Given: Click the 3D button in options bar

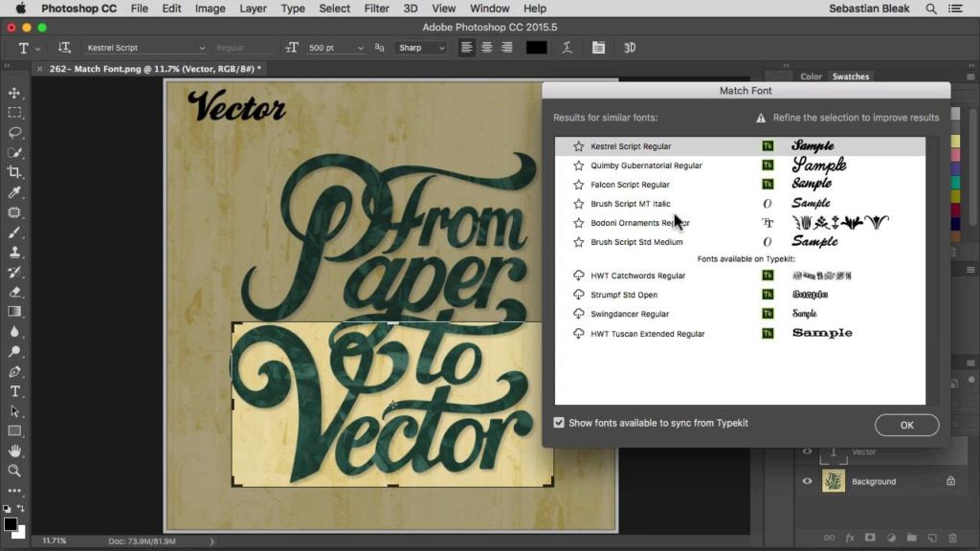Looking at the screenshot, I should coord(630,47).
